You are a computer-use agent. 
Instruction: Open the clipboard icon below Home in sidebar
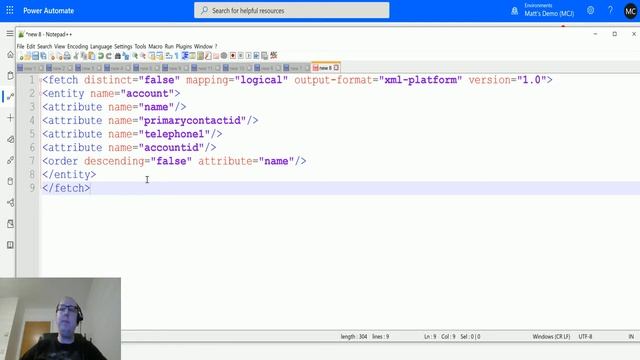coord(10,76)
